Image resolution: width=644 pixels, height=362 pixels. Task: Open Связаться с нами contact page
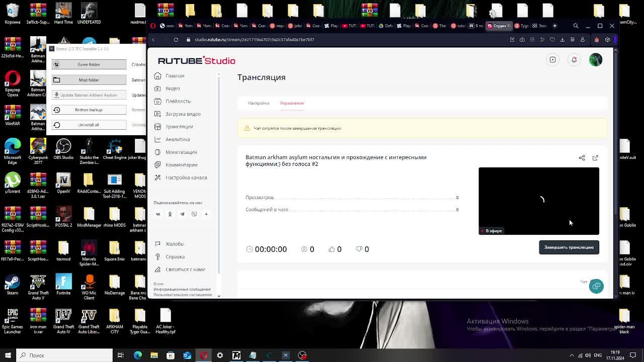(180, 269)
